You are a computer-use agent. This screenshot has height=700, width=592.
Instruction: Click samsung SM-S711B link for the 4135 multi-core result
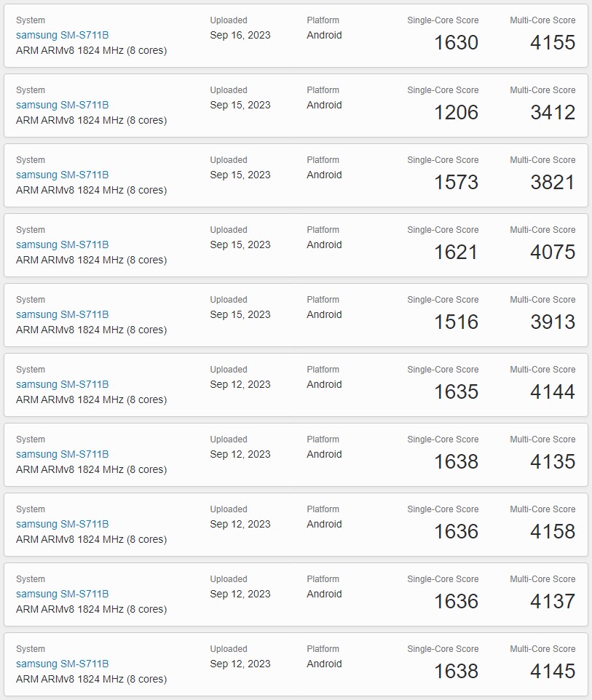pos(62,454)
